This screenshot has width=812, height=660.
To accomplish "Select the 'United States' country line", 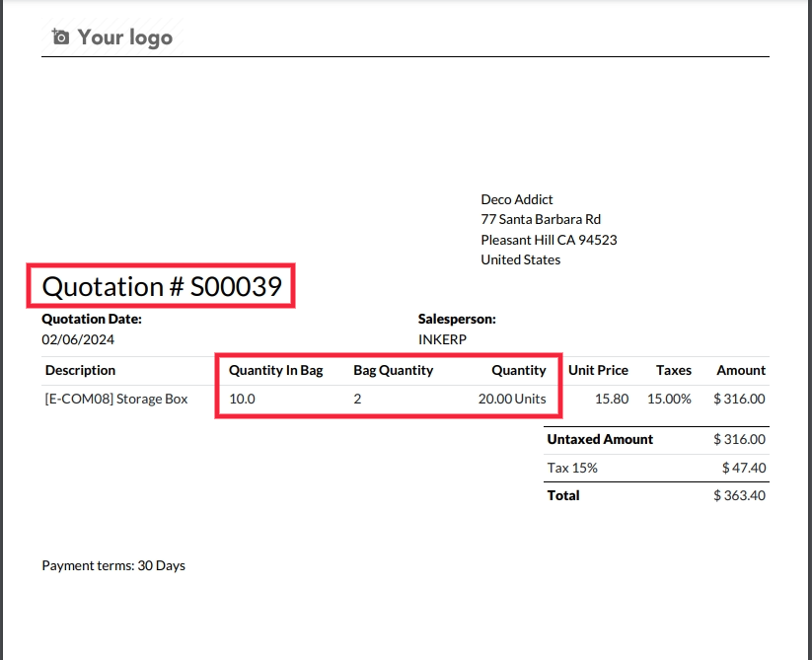I will [x=520, y=259].
